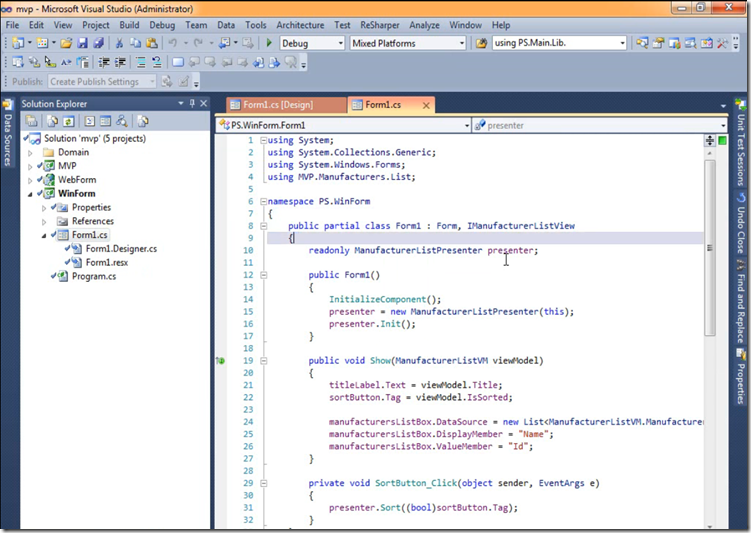The width and height of the screenshot is (751, 533).
Task: Expand the WebForm project node
Action: 30,181
